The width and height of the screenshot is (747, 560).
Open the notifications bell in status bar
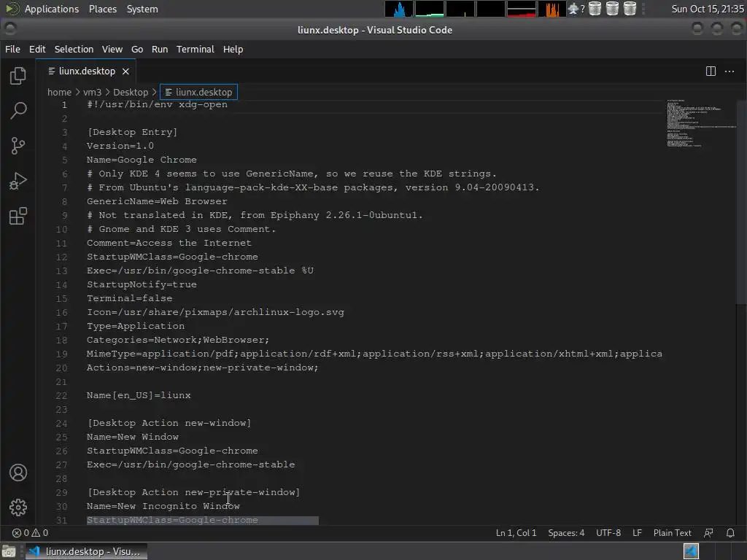pyautogui.click(x=730, y=532)
